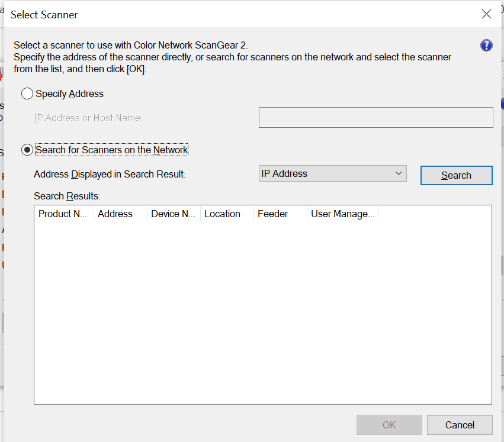Select the Specify Address radio button
Screen dimensions: 504x442
[x=27, y=93]
